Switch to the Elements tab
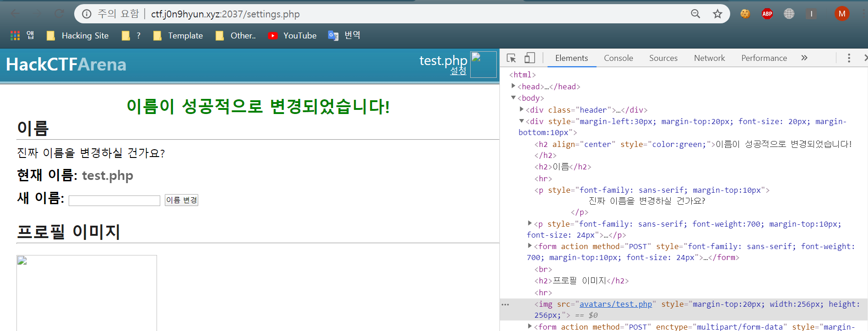868x331 pixels. tap(571, 58)
